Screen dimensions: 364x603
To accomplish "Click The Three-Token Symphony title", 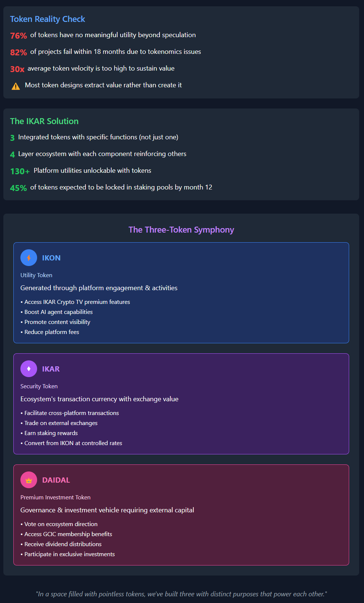I will pos(181,230).
